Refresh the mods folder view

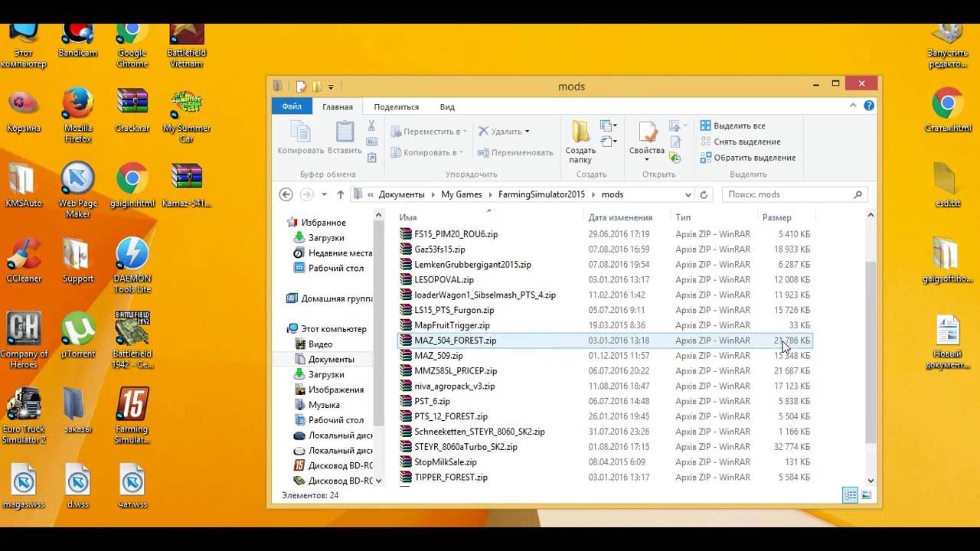[x=704, y=194]
